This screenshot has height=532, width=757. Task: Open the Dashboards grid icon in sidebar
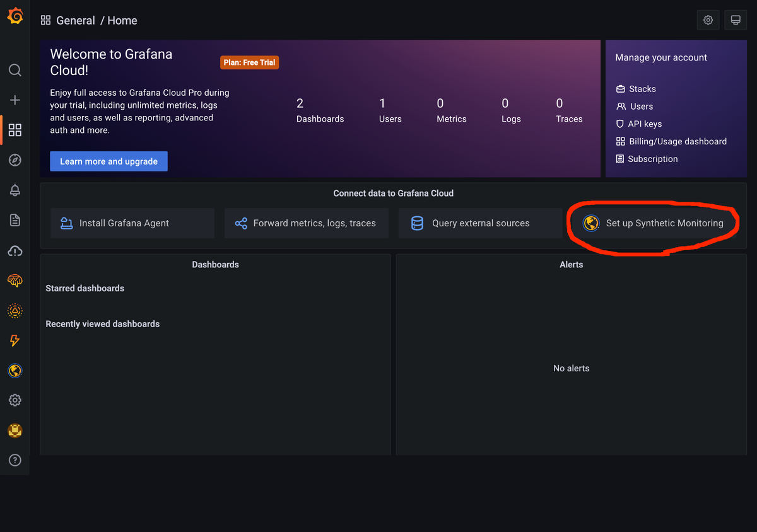pos(15,130)
